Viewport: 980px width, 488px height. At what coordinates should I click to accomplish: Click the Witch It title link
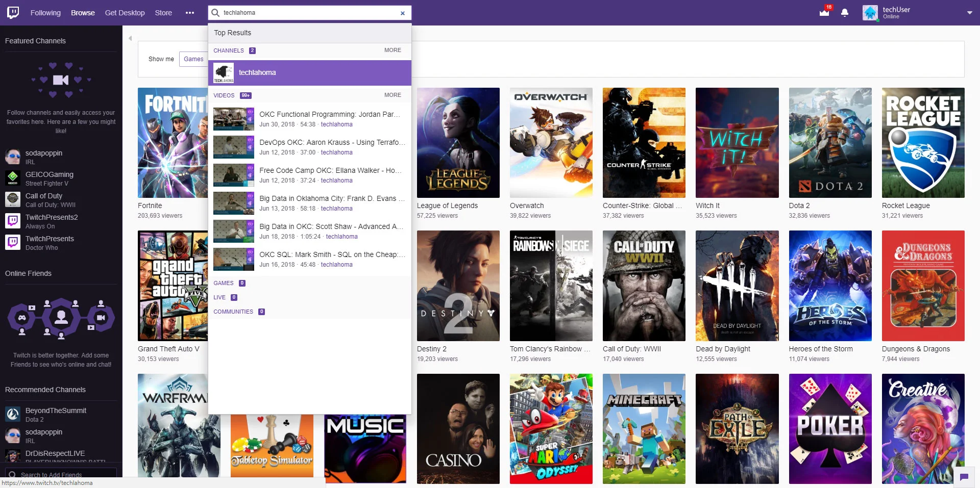707,206
